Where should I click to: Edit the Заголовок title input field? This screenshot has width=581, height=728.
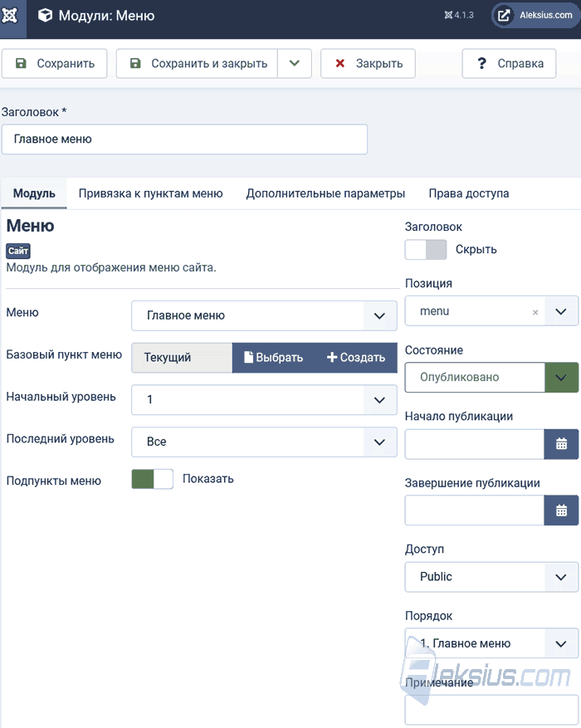click(x=185, y=139)
